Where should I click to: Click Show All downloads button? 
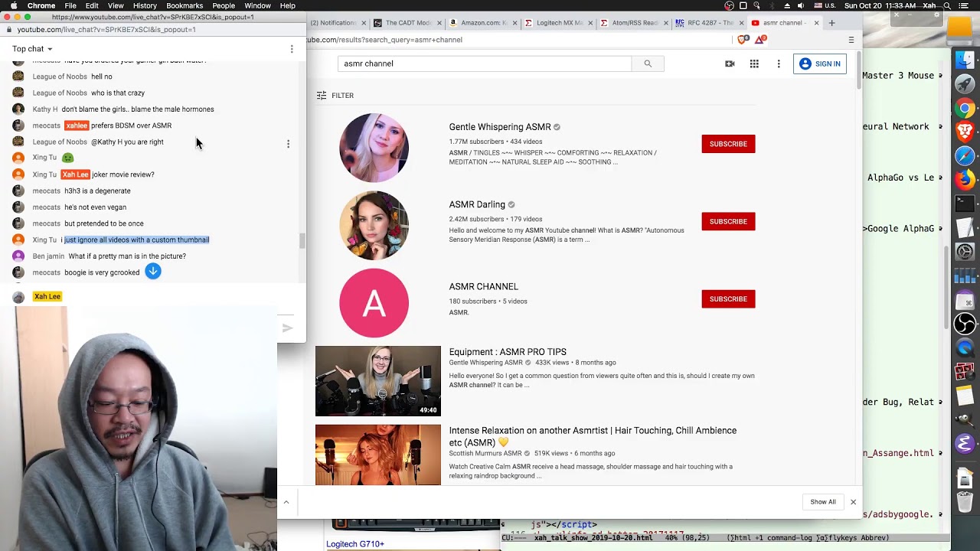pos(823,502)
